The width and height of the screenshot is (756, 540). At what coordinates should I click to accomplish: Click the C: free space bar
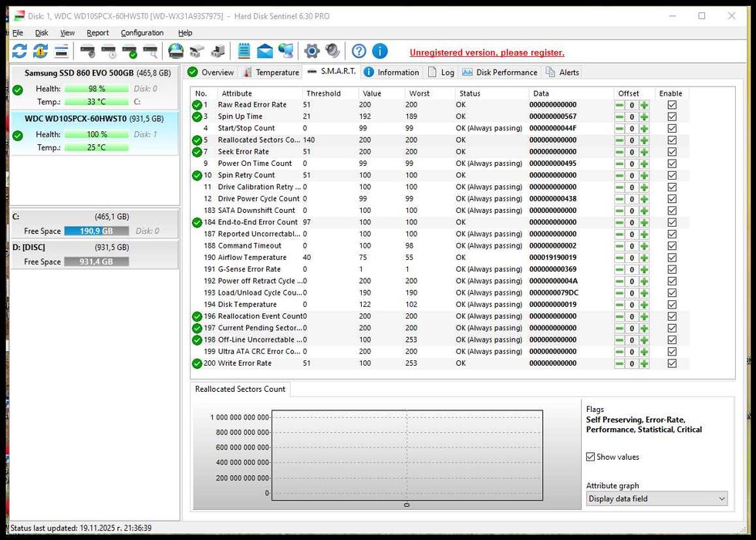click(96, 231)
